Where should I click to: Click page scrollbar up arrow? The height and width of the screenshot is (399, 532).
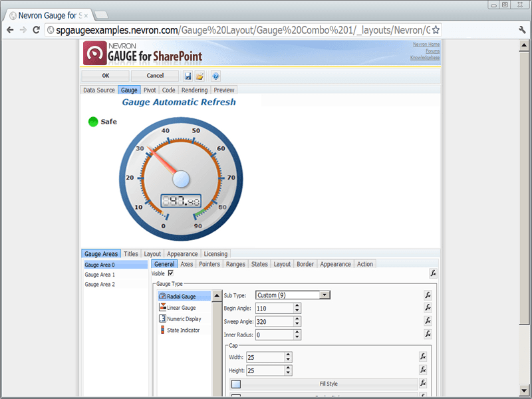pos(524,45)
